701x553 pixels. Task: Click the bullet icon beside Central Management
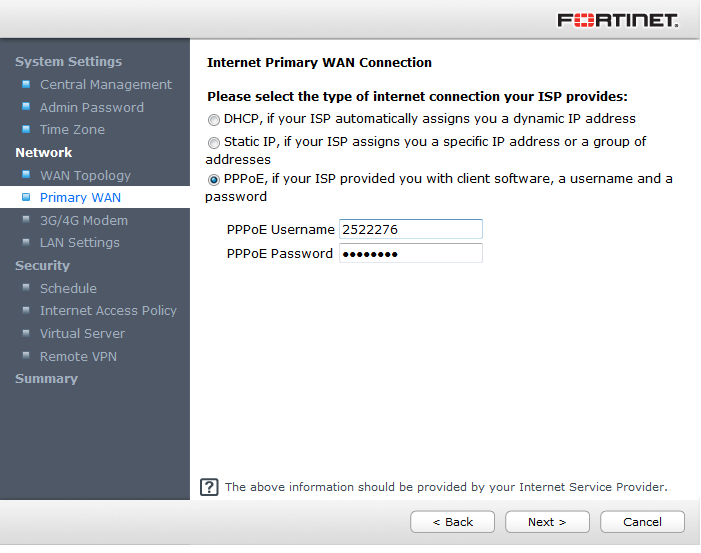pos(26,84)
